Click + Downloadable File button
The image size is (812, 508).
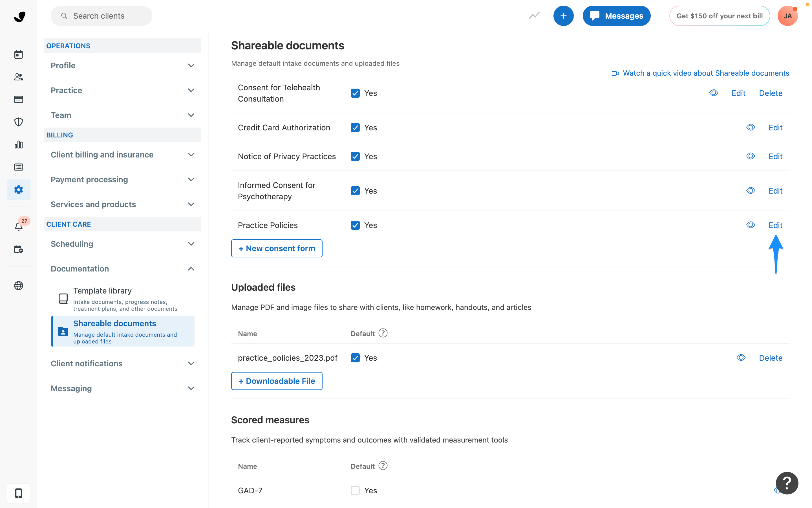click(277, 381)
